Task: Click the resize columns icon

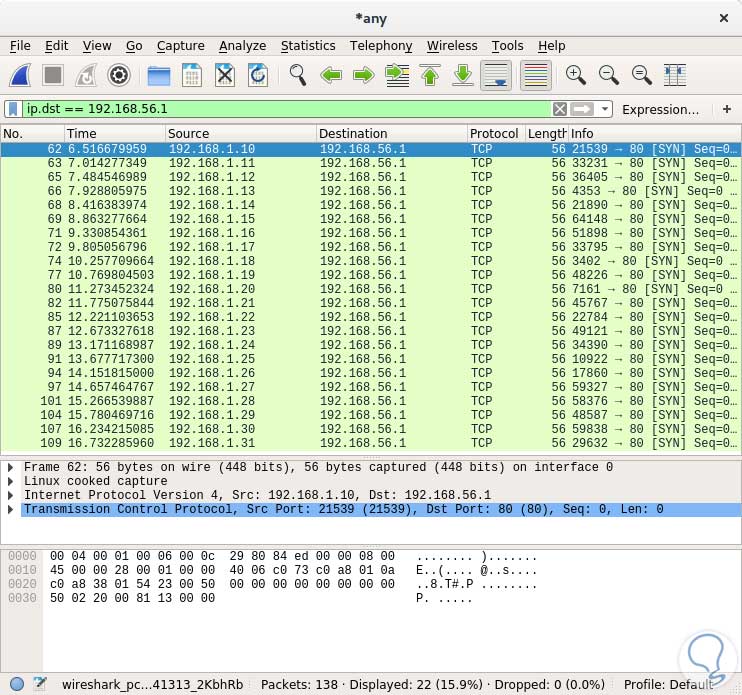Action: 674,75
